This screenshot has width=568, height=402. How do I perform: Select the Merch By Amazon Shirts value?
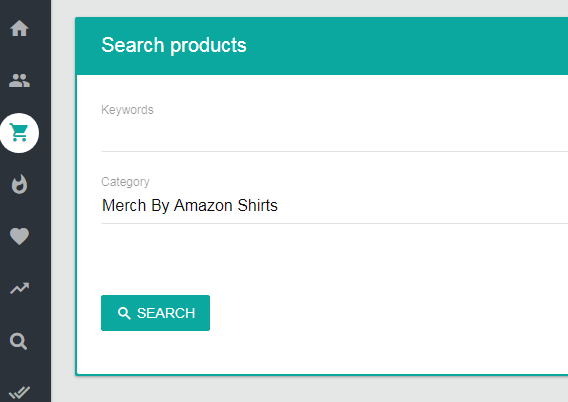(190, 206)
